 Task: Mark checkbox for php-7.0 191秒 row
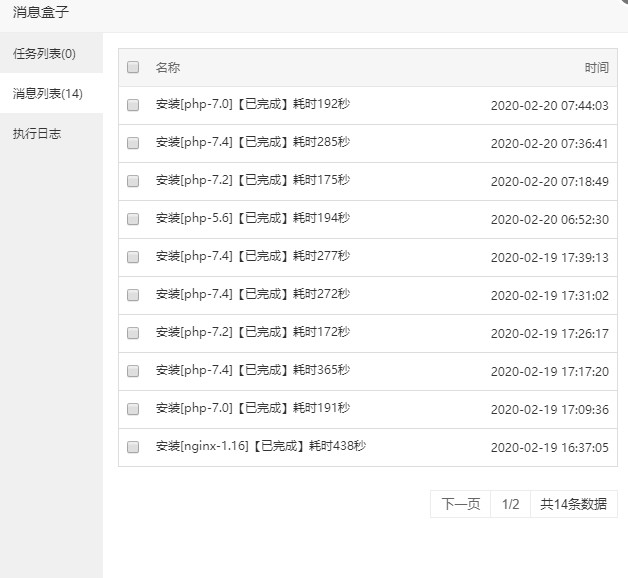pos(133,409)
